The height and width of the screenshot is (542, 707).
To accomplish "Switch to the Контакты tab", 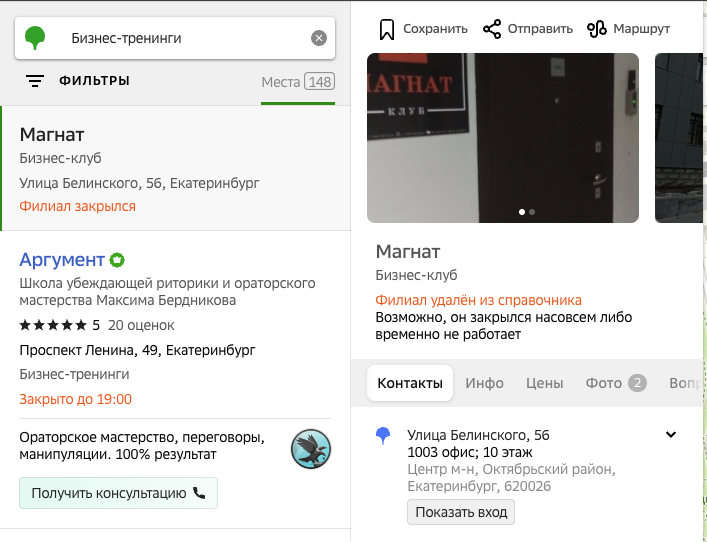I will tap(410, 383).
